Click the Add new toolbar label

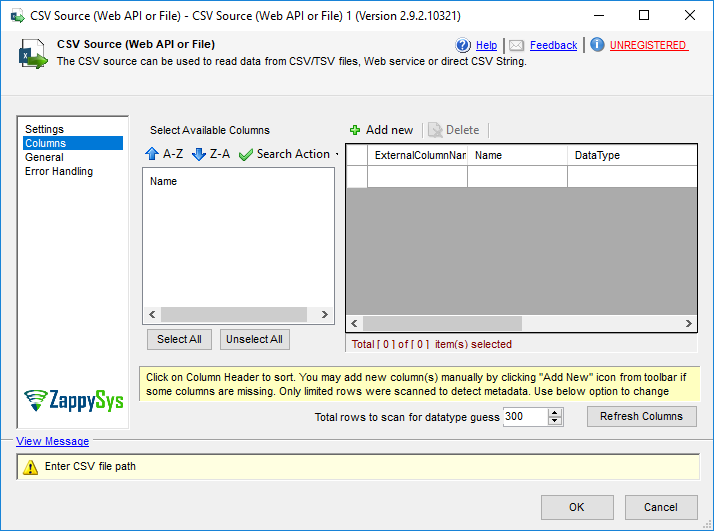click(389, 130)
